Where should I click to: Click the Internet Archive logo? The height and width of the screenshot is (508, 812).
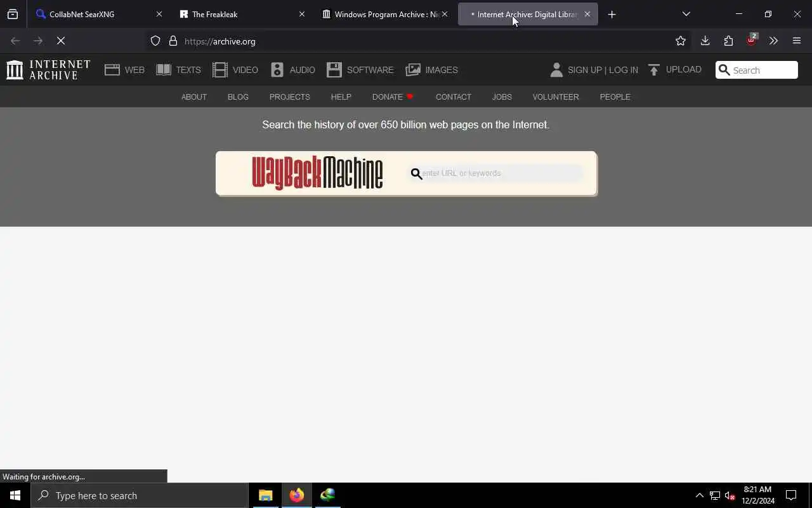pos(48,70)
